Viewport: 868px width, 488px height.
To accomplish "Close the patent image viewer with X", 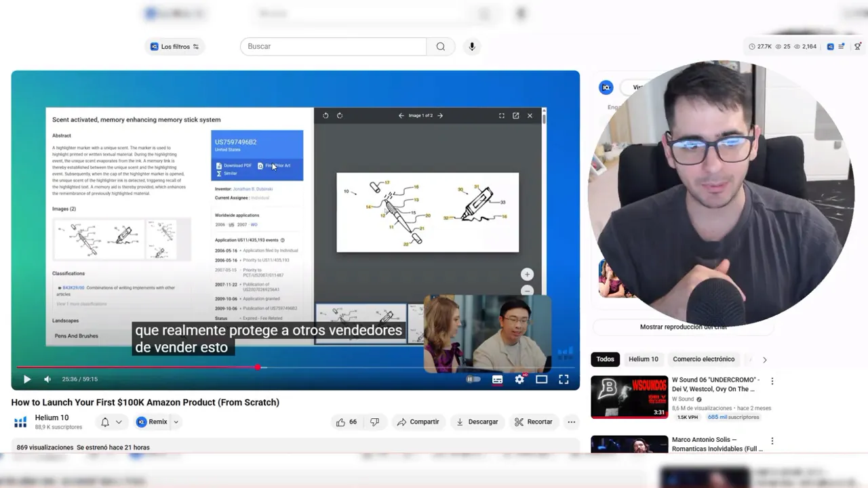I will click(530, 116).
